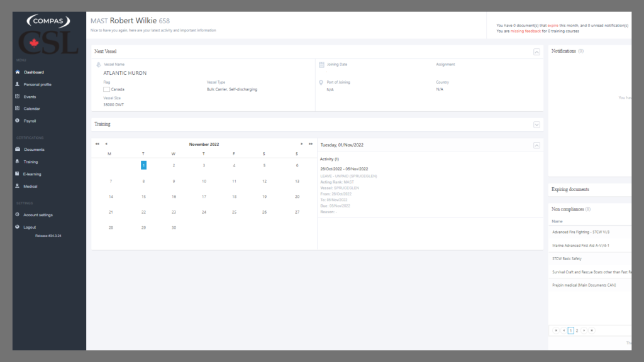Click the Events icon in sidebar
This screenshot has height=362, width=644.
17,96
